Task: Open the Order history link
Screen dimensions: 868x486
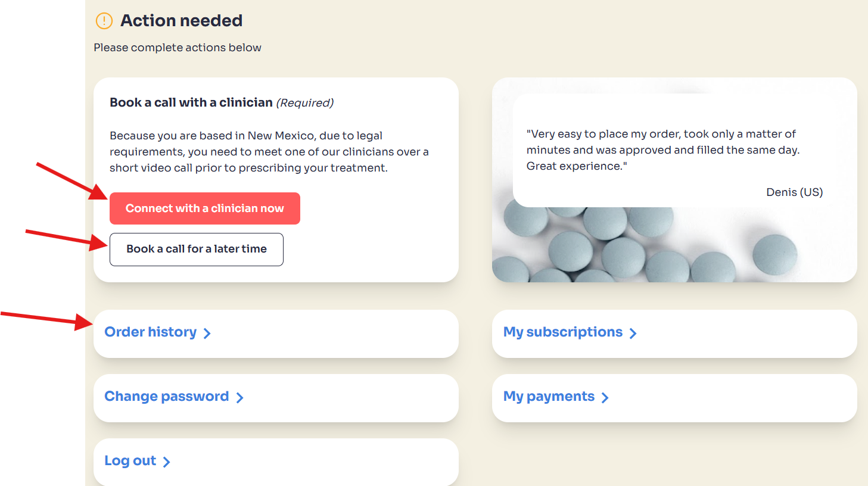Action: pyautogui.click(x=151, y=332)
